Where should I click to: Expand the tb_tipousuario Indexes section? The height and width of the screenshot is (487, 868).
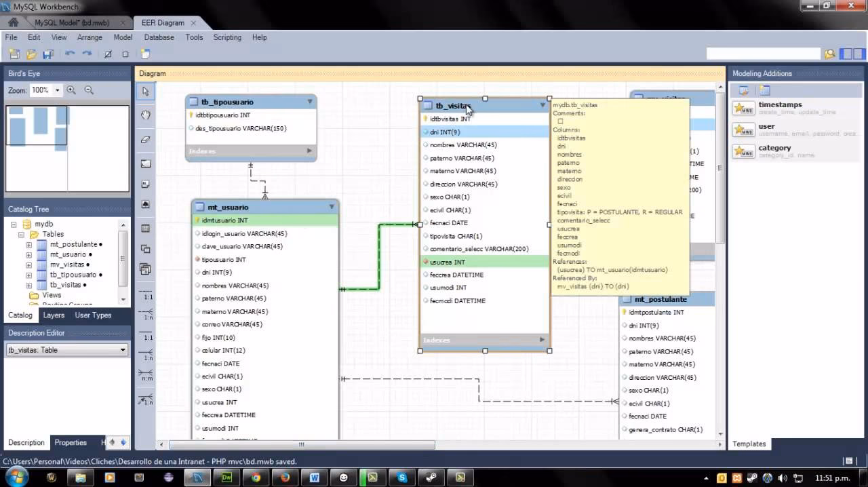[x=309, y=151]
